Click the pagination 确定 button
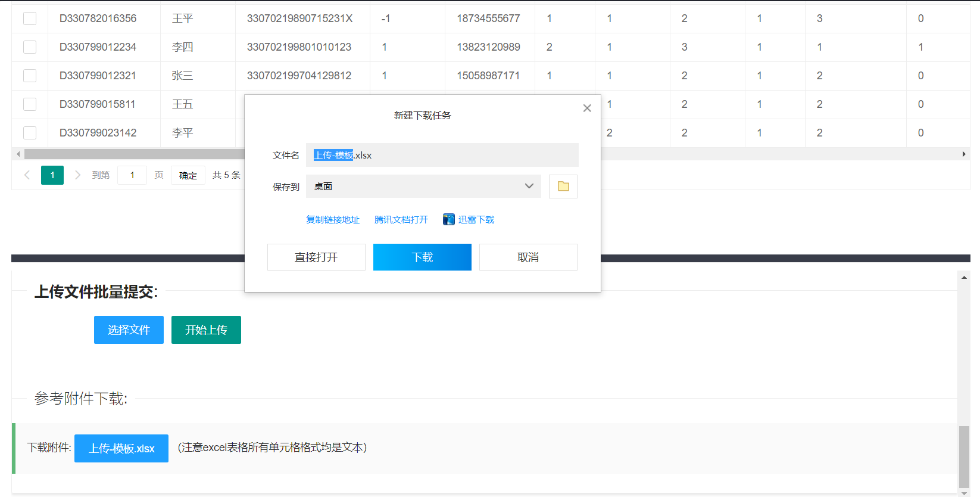The image size is (980, 497). pos(188,175)
